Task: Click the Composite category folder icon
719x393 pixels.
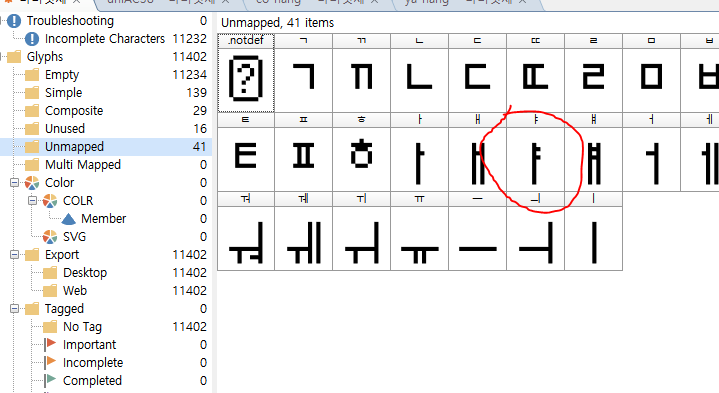Action: click(32, 111)
